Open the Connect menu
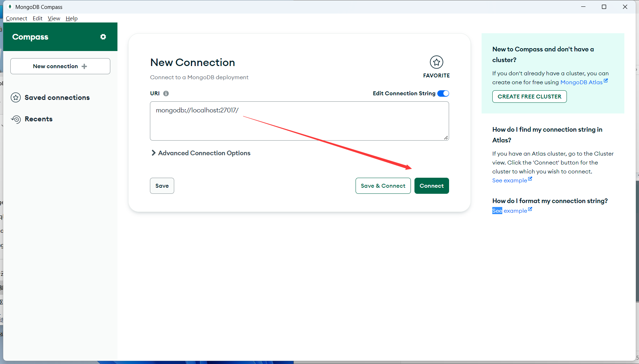 (x=16, y=19)
